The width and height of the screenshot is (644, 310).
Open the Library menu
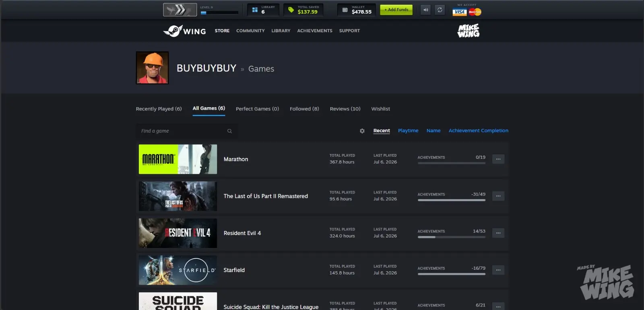281,31
